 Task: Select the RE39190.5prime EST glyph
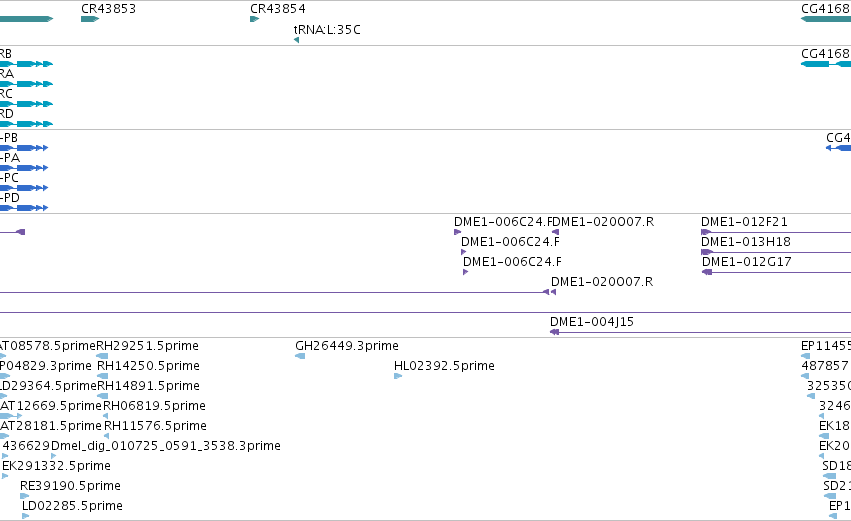coord(24,496)
